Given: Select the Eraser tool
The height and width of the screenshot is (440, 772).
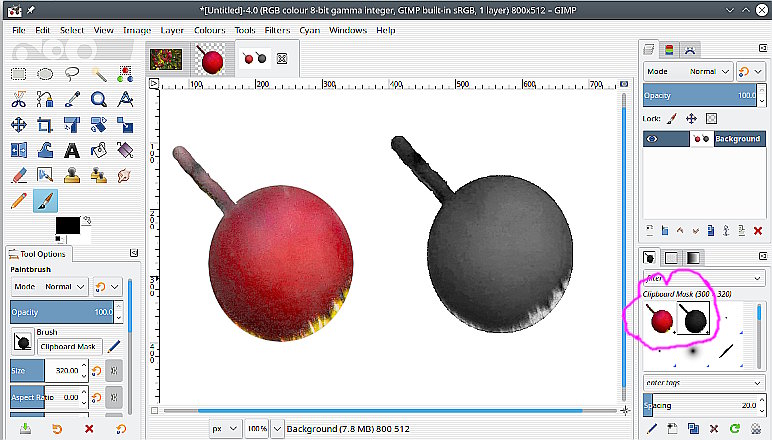Looking at the screenshot, I should pyautogui.click(x=19, y=176).
